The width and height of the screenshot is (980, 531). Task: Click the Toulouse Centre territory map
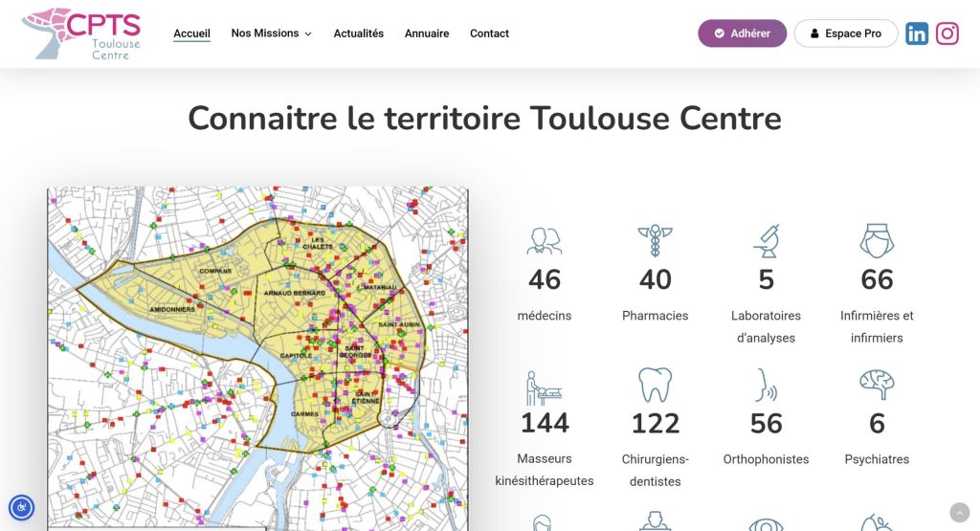click(257, 359)
